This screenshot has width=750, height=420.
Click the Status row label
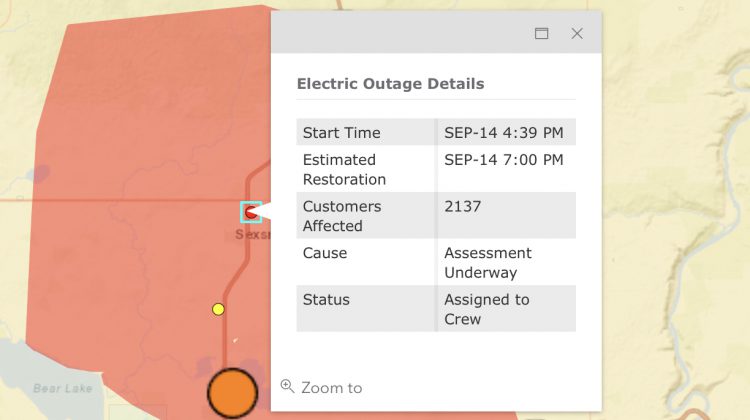pyautogui.click(x=326, y=299)
